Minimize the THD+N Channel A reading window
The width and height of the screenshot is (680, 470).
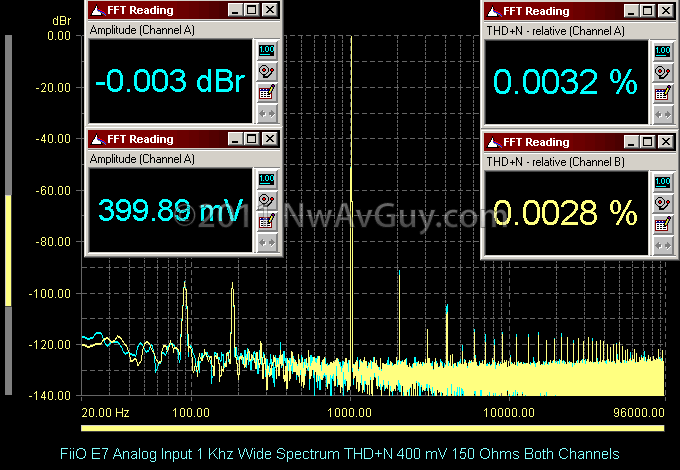(631, 11)
